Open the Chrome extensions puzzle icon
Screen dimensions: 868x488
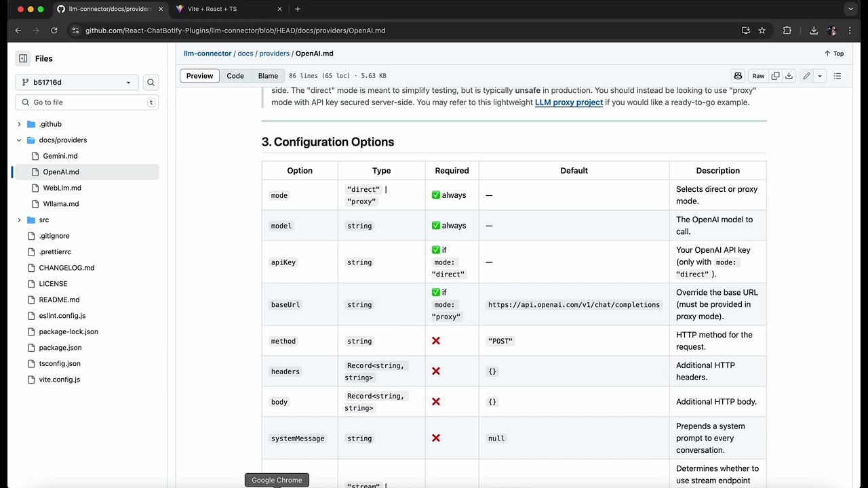(787, 30)
